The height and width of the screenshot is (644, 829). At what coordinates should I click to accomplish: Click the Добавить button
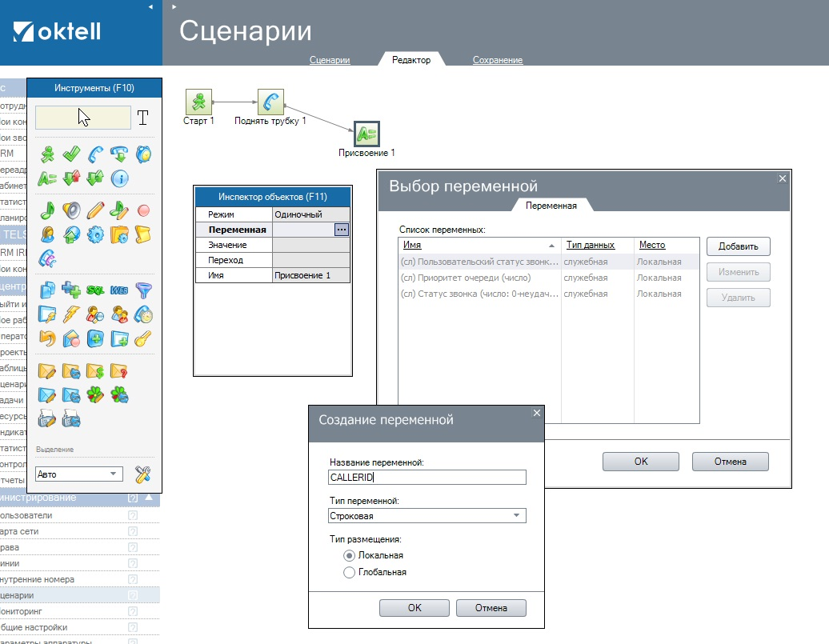pos(738,246)
